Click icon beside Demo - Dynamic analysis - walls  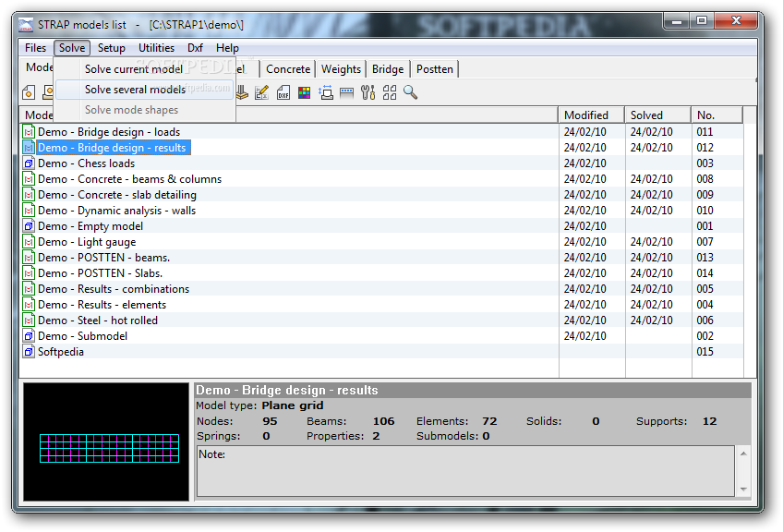point(29,211)
